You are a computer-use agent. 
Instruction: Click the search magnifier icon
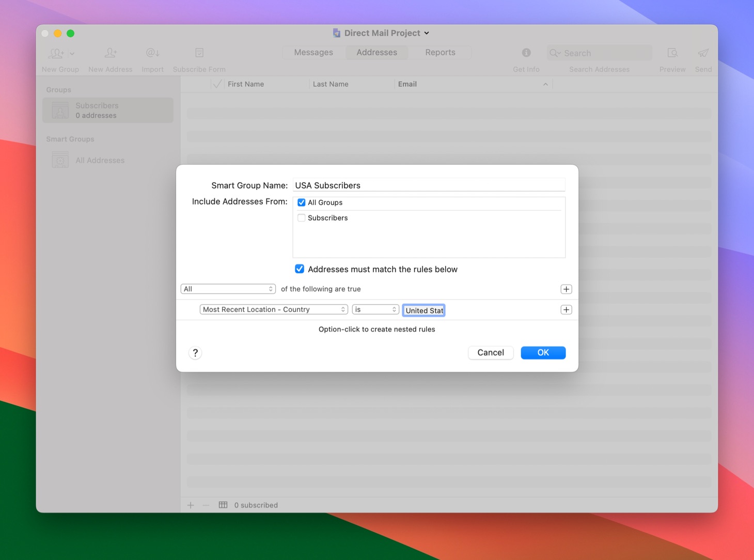(555, 53)
